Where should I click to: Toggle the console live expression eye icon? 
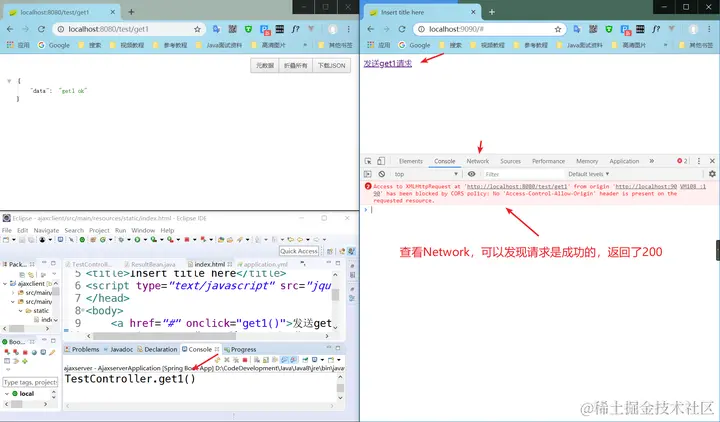(x=472, y=174)
